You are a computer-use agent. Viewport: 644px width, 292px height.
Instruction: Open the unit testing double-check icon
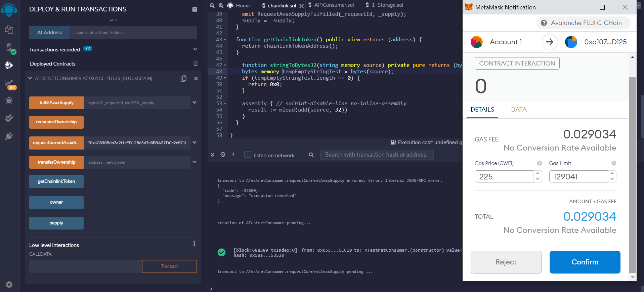[x=9, y=118]
